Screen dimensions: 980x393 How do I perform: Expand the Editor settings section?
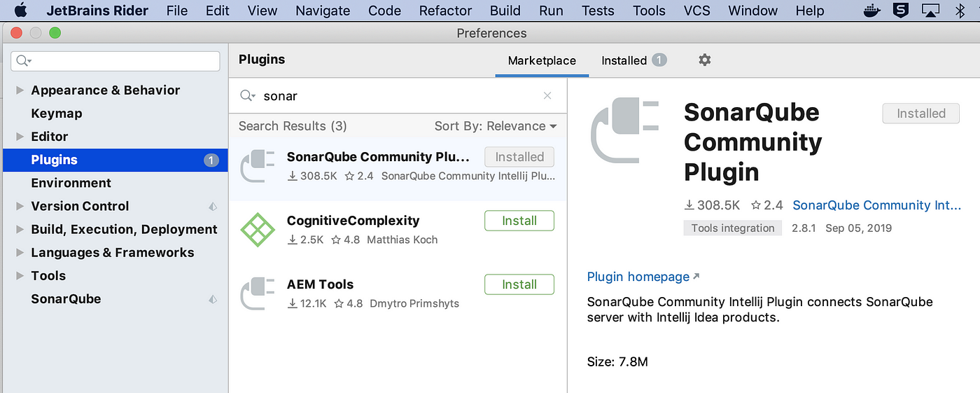coord(20,137)
